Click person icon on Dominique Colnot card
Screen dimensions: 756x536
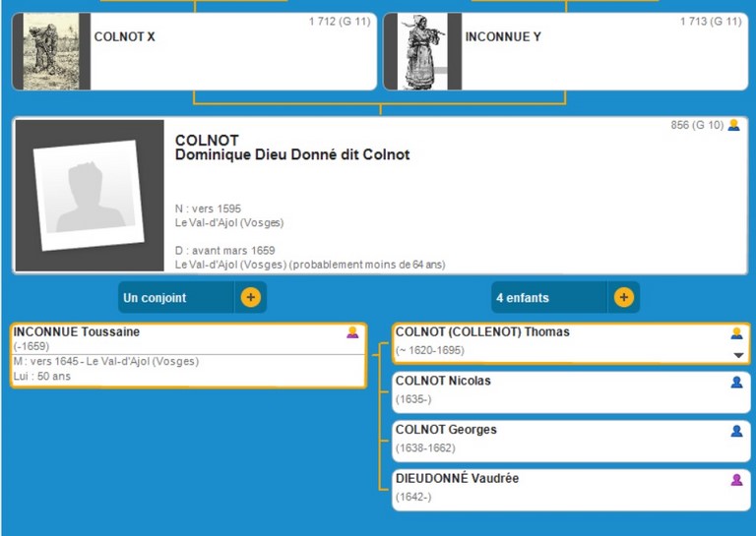click(x=733, y=126)
